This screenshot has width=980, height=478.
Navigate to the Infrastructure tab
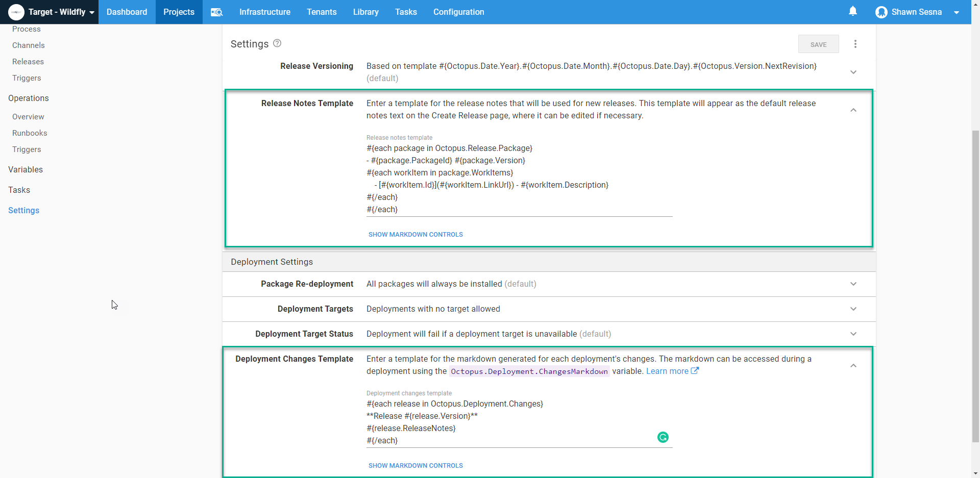click(x=264, y=12)
